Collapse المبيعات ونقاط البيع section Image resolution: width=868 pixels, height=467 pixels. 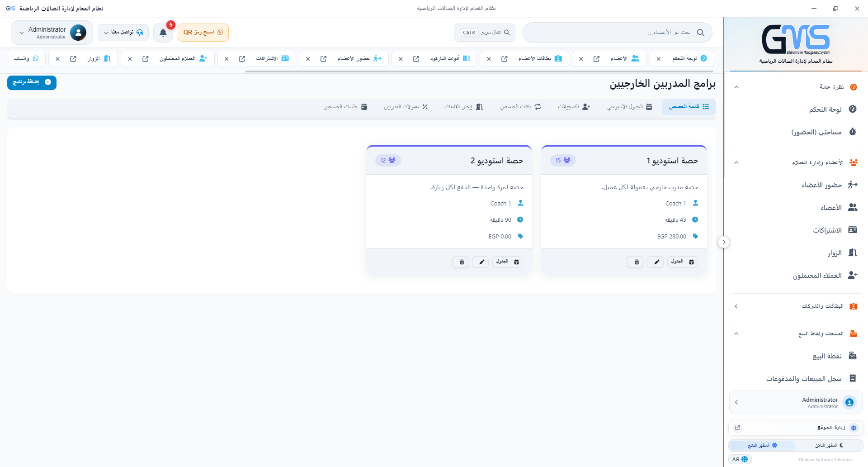coord(796,334)
